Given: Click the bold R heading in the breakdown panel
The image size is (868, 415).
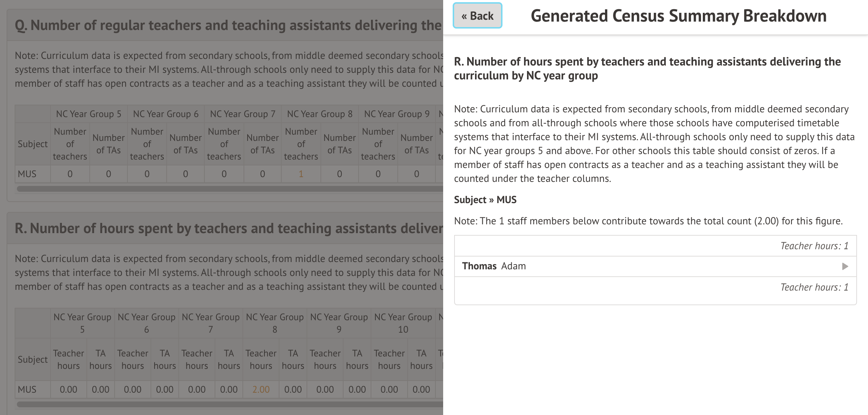Looking at the screenshot, I should 647,68.
